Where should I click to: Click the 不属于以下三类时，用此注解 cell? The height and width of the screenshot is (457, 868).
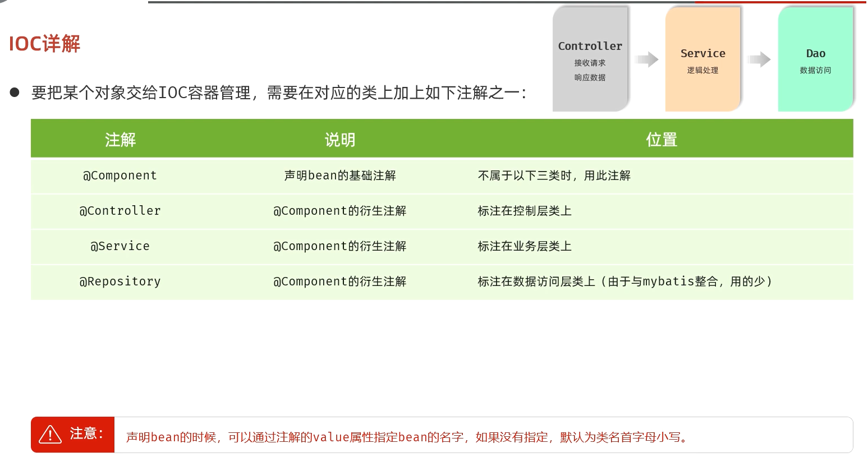click(554, 176)
